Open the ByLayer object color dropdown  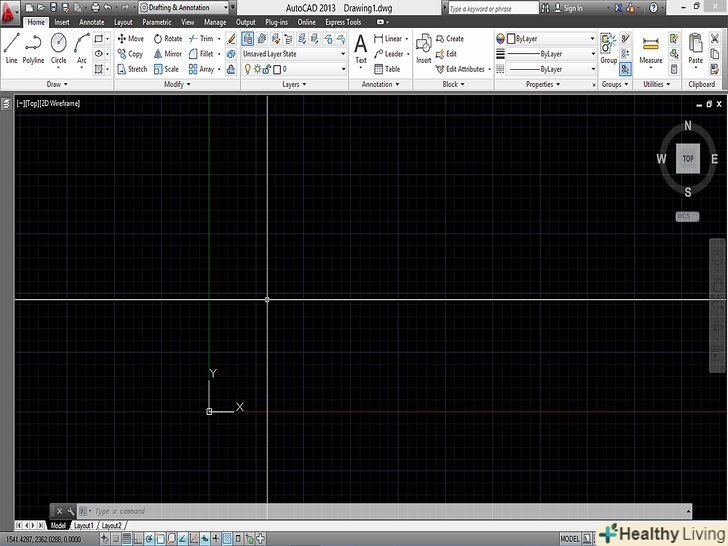[548, 39]
